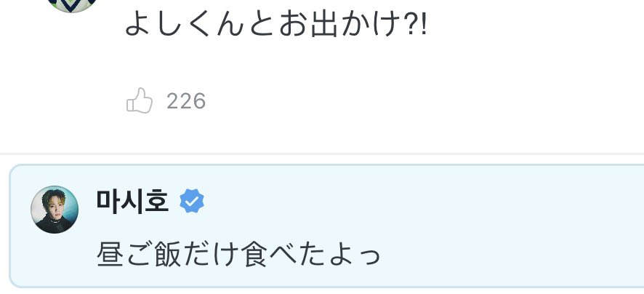This screenshot has width=644, height=294.
Task: Toggle the like state on the 226-likes comment
Action: [140, 100]
